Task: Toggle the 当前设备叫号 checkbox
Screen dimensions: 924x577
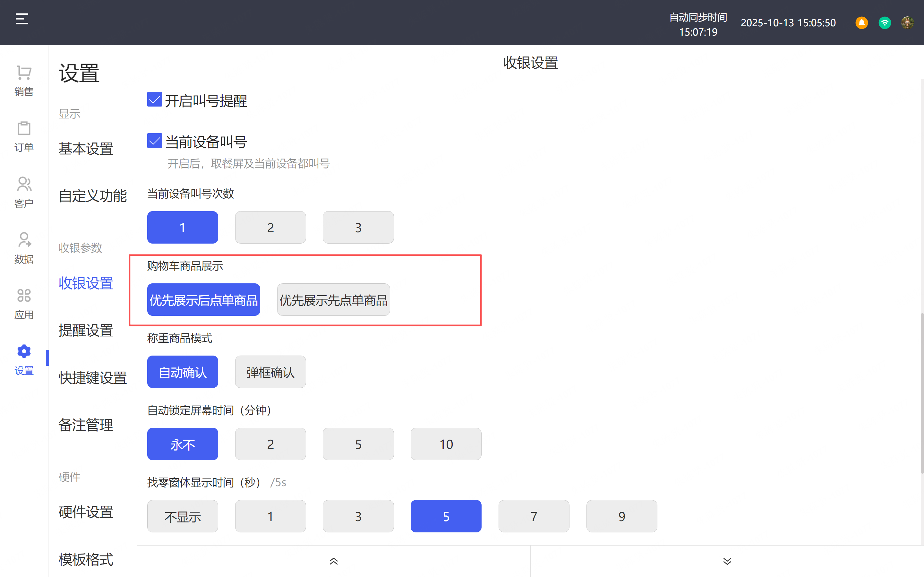Action: pos(155,141)
